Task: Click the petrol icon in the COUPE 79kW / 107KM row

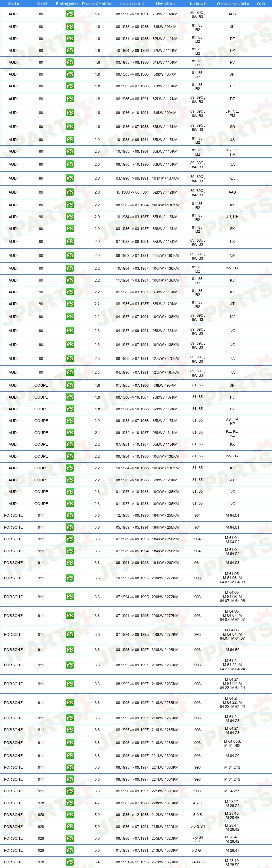Action: pos(70,397)
